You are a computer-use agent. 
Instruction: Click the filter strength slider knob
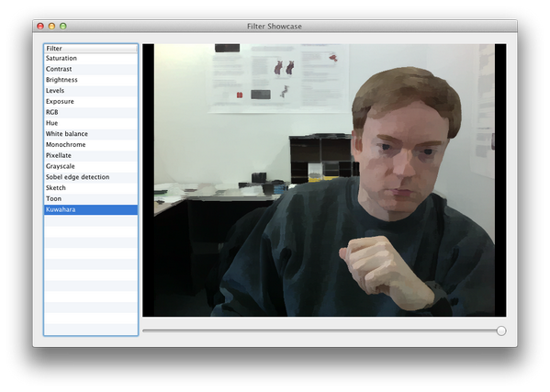501,330
